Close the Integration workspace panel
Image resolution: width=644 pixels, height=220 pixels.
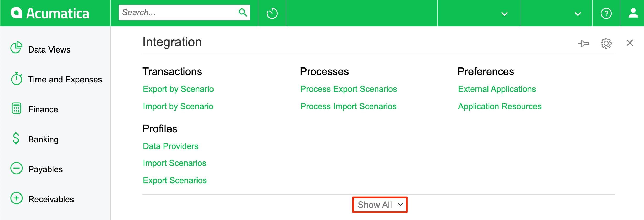click(x=630, y=43)
